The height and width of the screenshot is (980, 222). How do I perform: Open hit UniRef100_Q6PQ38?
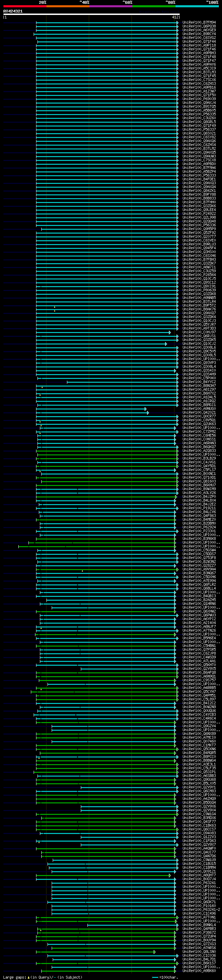pyautogui.click(x=199, y=26)
